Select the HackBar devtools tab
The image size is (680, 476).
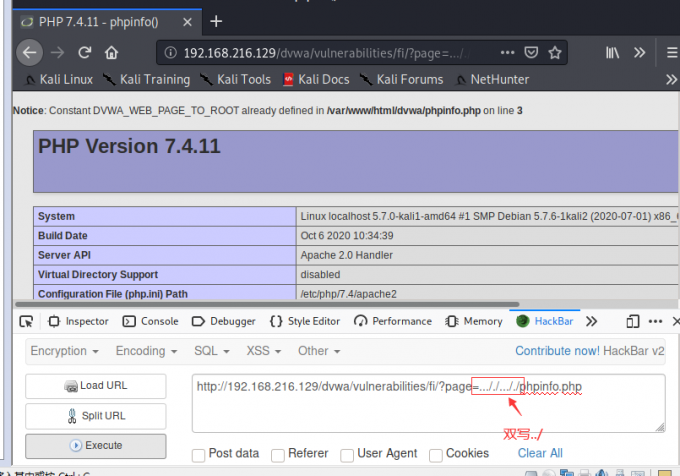[545, 321]
